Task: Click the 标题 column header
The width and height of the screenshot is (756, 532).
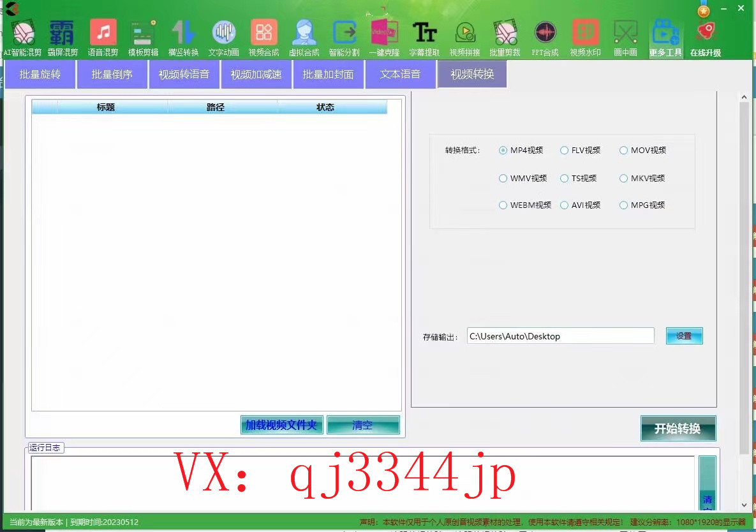Action: 106,107
